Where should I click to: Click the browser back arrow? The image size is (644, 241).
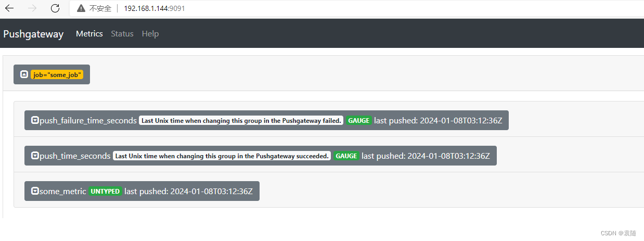[x=9, y=8]
